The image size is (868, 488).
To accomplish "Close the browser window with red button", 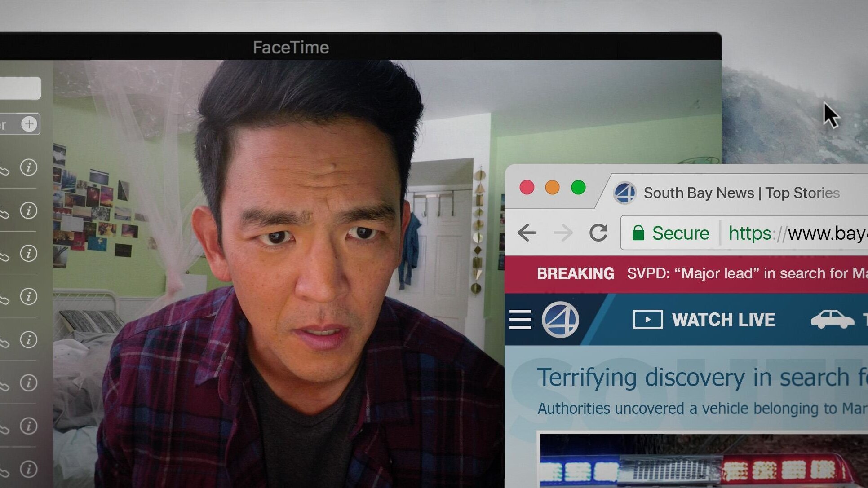I will click(527, 187).
